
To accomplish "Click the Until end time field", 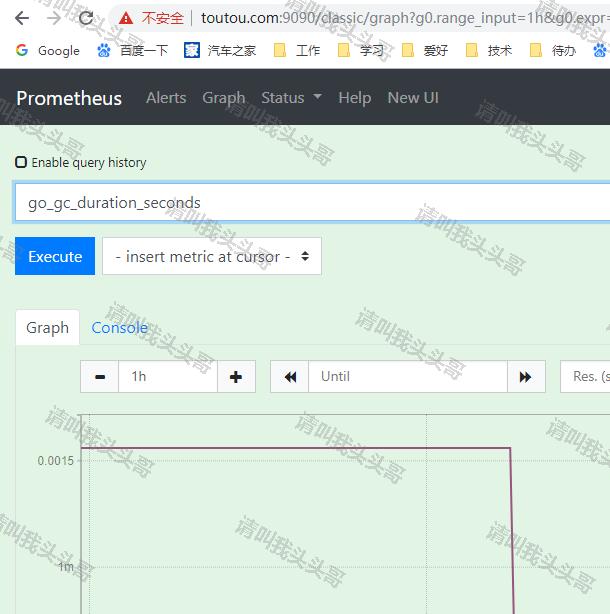I will pyautogui.click(x=408, y=377).
